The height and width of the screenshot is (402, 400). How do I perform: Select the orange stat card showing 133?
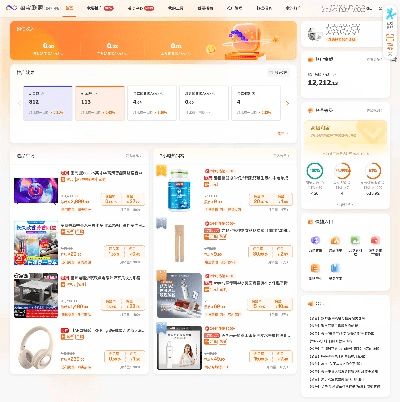[100, 103]
